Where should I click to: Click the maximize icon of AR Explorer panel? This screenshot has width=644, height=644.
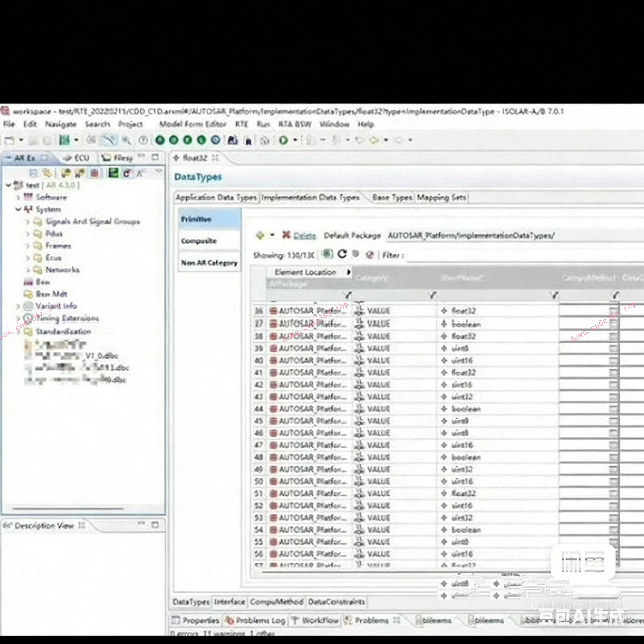pyautogui.click(x=155, y=157)
